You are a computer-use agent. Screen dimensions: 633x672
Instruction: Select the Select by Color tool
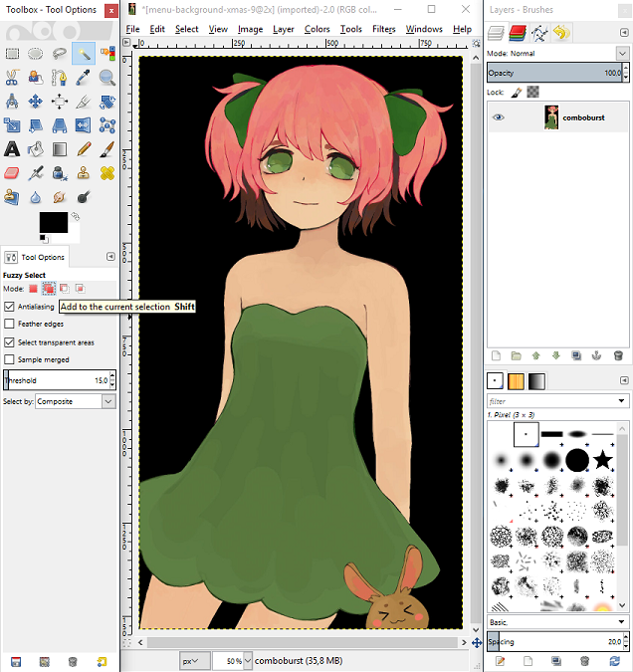pyautogui.click(x=107, y=54)
